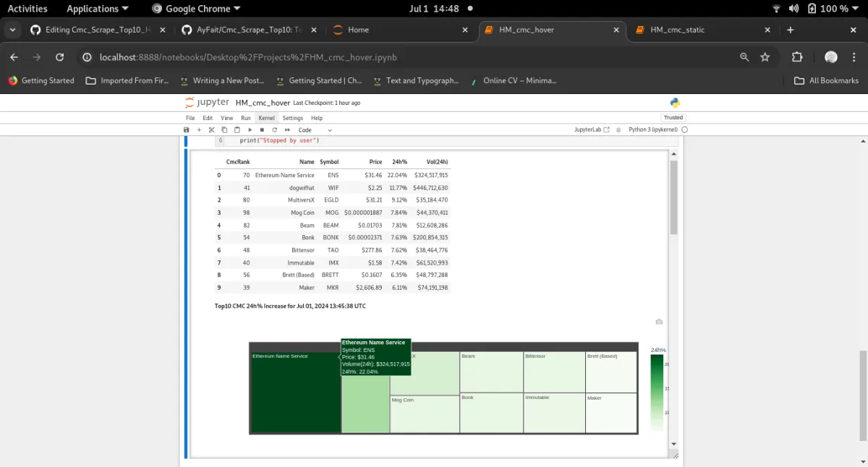Image resolution: width=868 pixels, height=467 pixels.
Task: Open the Getting Started bookmark
Action: point(41,80)
